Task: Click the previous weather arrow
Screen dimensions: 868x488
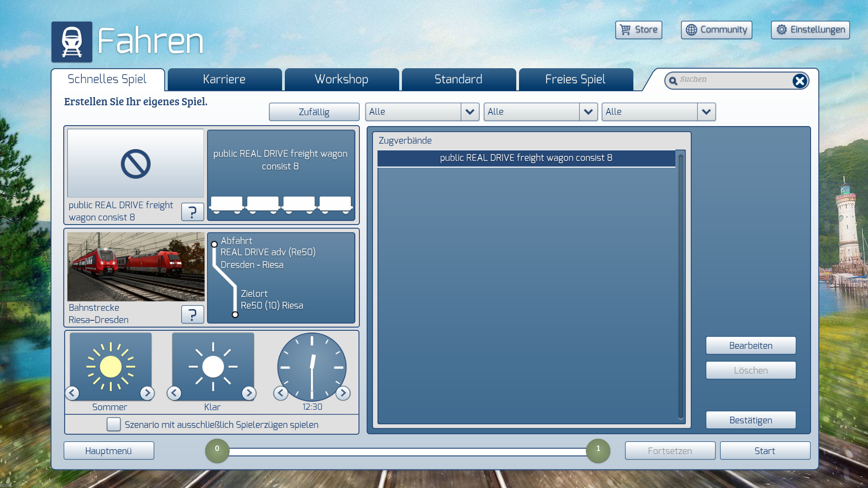Action: coord(174,393)
